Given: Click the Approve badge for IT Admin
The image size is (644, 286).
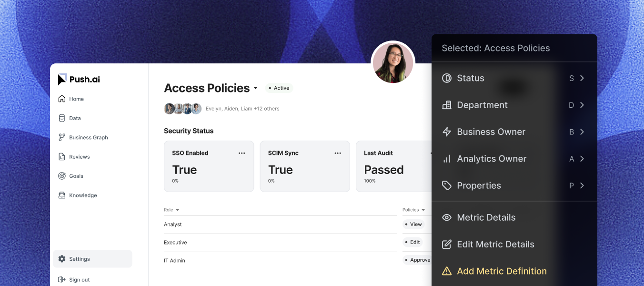Looking at the screenshot, I should coord(417,260).
